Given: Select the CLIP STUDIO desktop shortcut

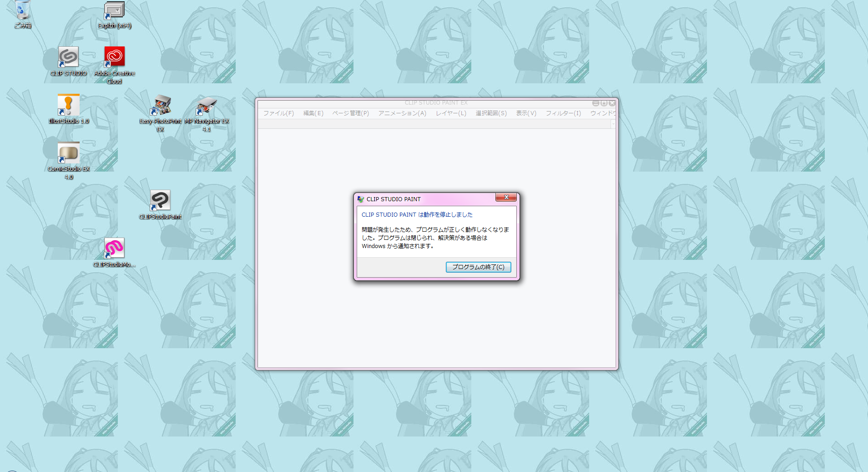Looking at the screenshot, I should [68, 61].
